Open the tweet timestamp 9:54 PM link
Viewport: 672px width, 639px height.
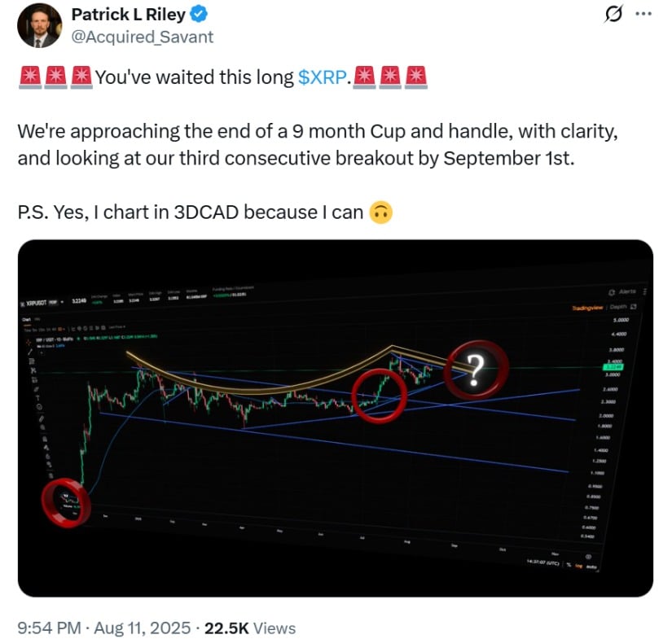[x=51, y=628]
